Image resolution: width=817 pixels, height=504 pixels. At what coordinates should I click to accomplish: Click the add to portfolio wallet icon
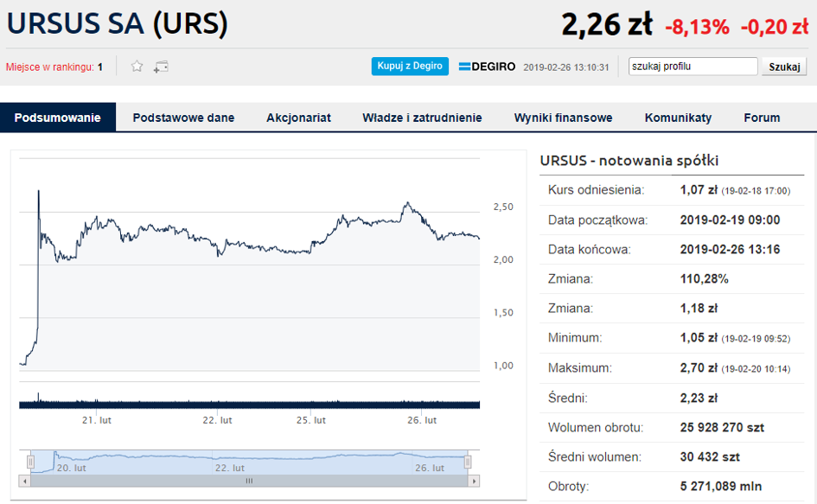(x=161, y=67)
